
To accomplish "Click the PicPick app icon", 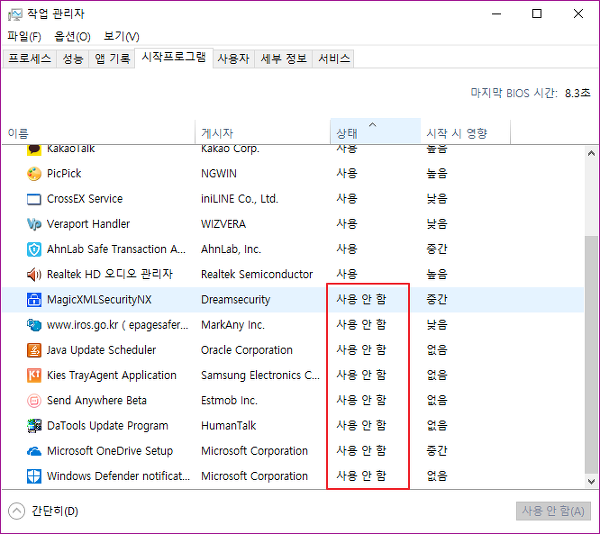I will tap(34, 174).
